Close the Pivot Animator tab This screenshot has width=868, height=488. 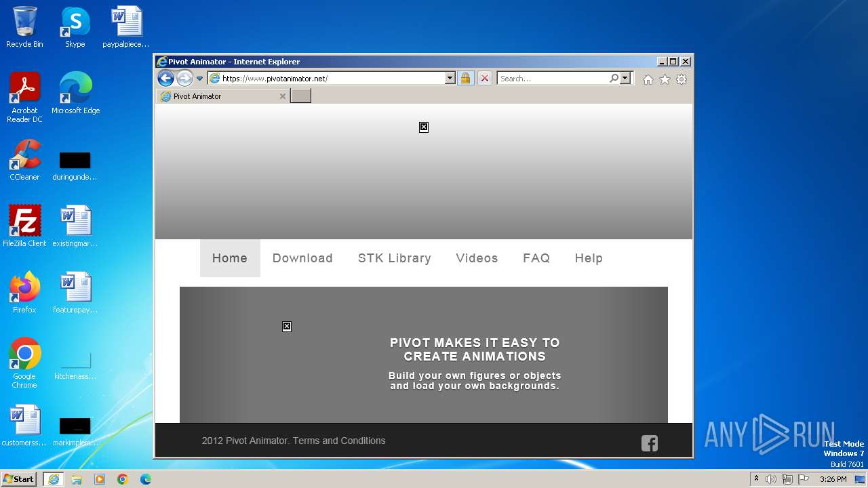point(283,96)
